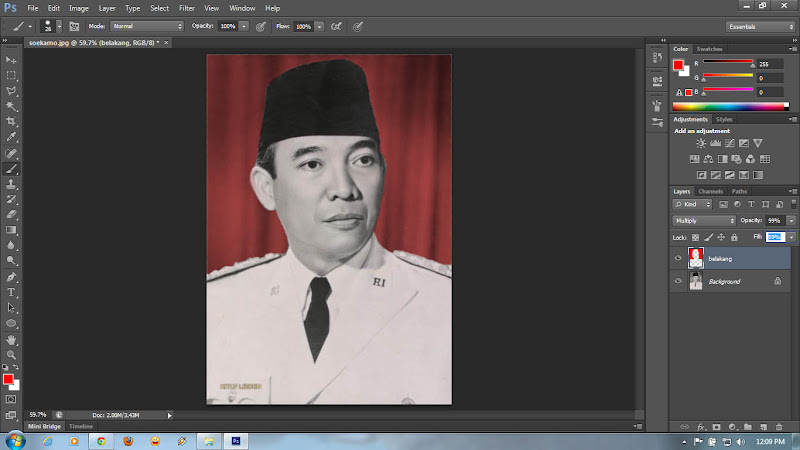Open the Brush Preset picker arrow
The width and height of the screenshot is (800, 450).
pos(59,26)
